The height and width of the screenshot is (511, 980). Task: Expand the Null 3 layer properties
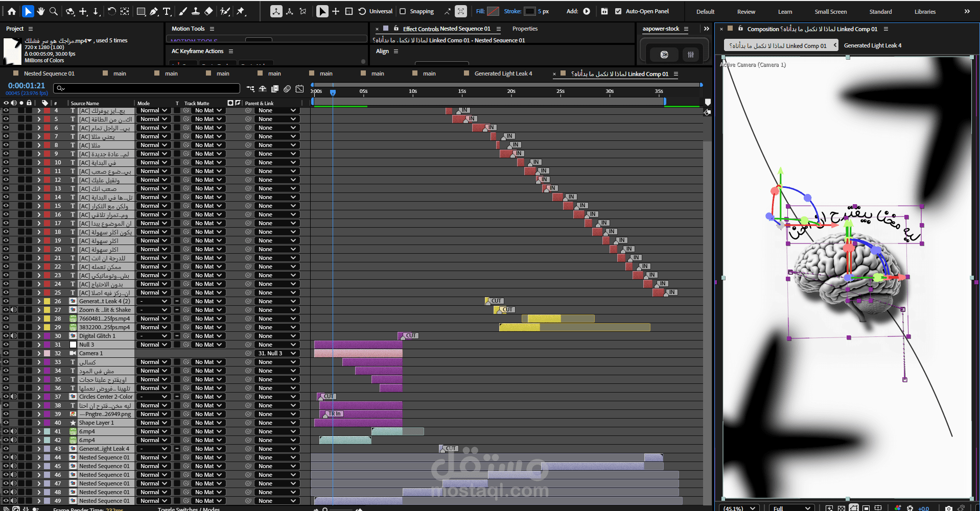39,345
